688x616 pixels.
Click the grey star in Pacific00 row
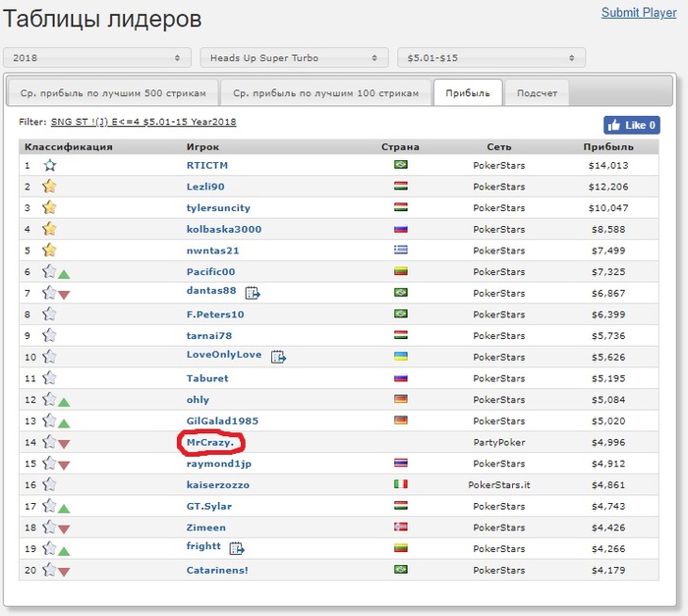pos(49,271)
